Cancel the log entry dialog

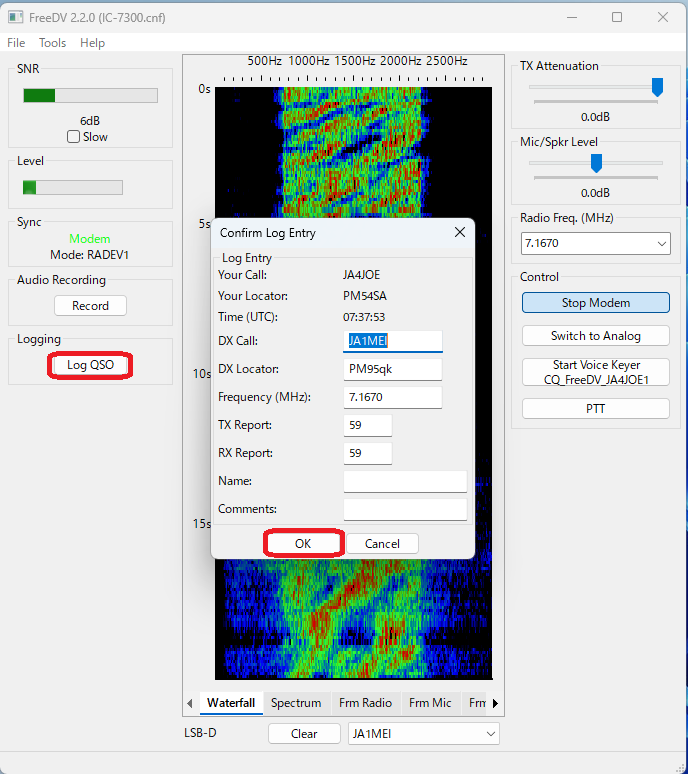[x=382, y=543]
